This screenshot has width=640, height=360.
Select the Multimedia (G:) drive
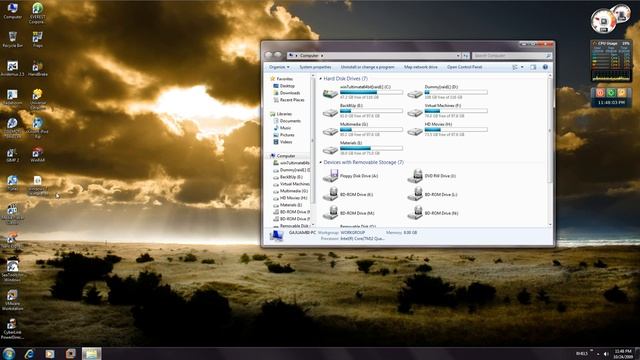pyautogui.click(x=362, y=129)
